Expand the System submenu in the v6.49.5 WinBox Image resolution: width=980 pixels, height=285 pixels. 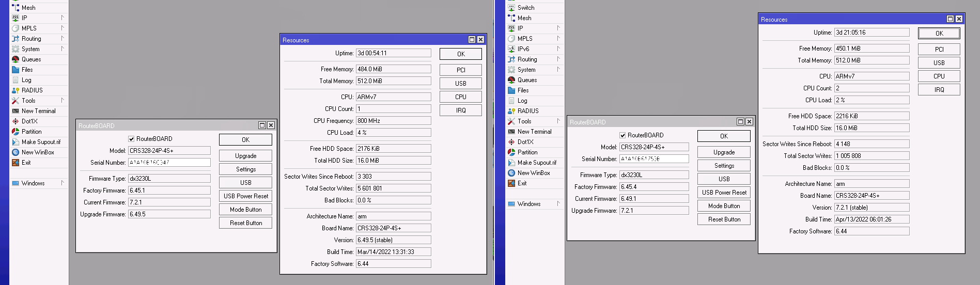coord(63,49)
